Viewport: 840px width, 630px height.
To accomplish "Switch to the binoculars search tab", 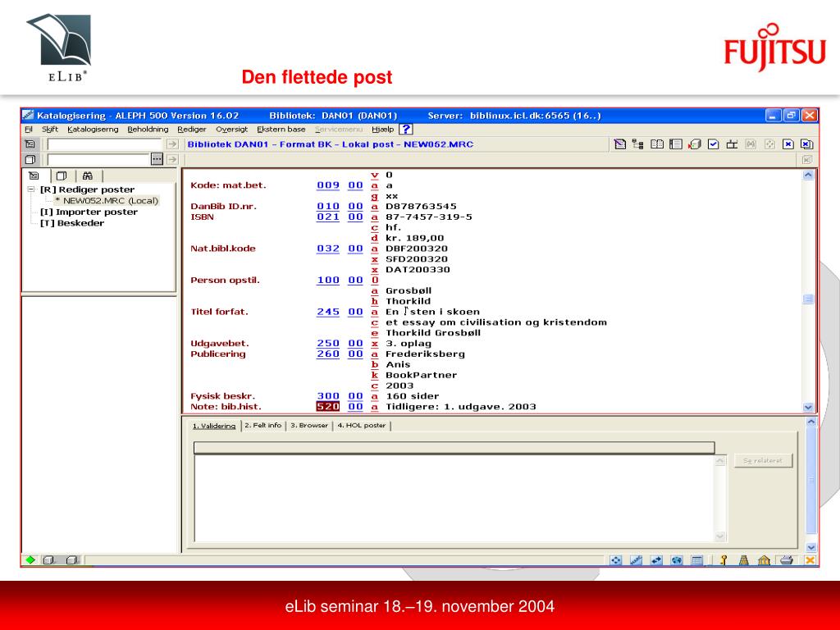I will pyautogui.click(x=88, y=176).
